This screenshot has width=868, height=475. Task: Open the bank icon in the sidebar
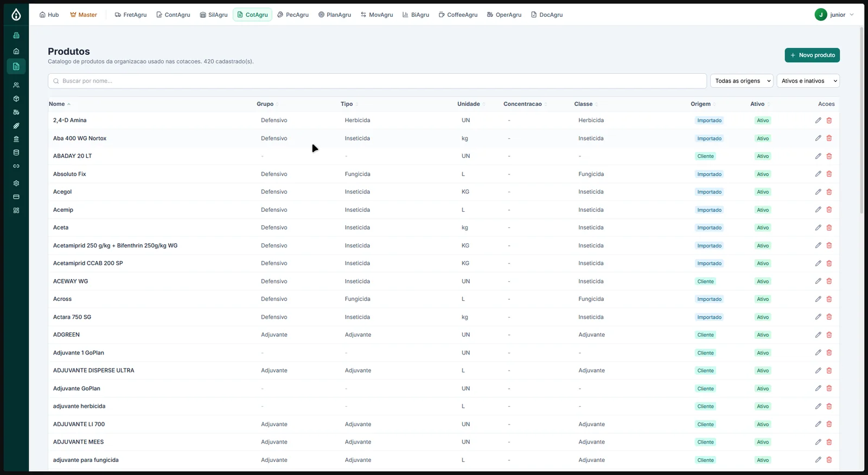point(16,139)
